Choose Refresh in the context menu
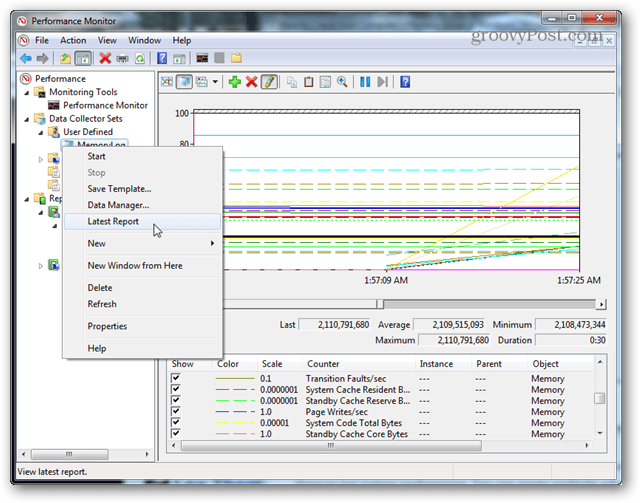 coord(142,304)
